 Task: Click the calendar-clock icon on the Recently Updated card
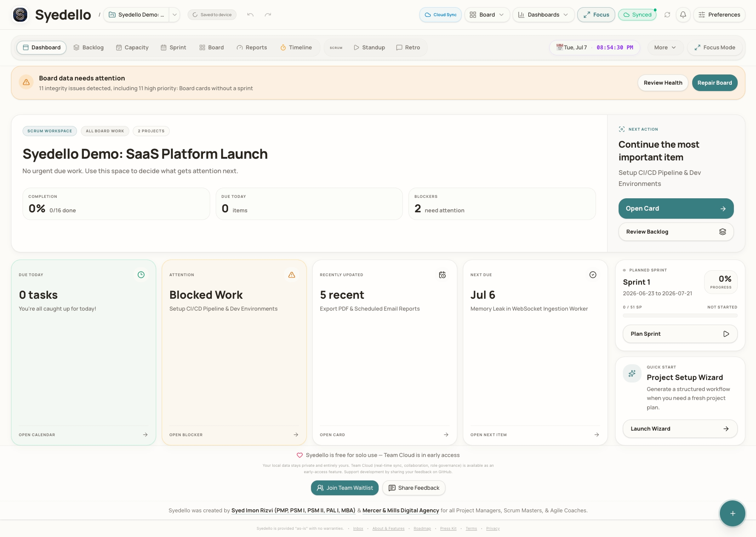coord(442,275)
